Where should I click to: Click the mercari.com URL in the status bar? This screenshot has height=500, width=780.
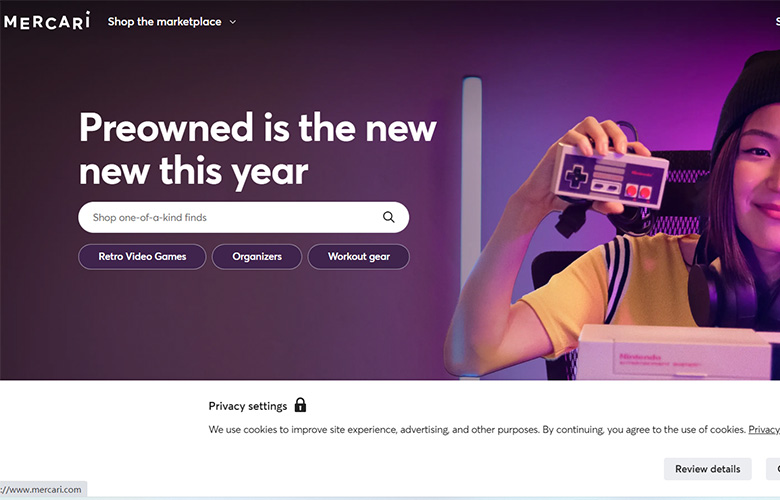(42, 490)
